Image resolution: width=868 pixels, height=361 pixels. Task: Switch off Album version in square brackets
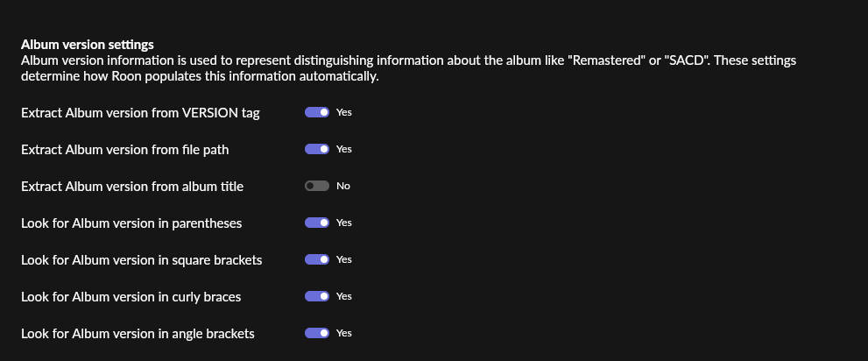(x=317, y=259)
